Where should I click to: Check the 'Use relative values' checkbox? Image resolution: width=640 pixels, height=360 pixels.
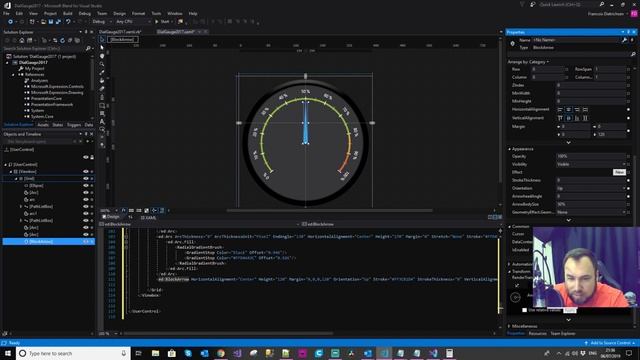[524, 310]
